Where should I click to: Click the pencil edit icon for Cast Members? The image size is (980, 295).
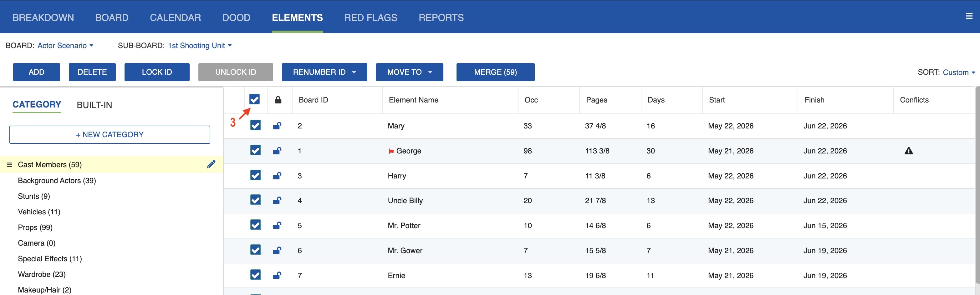(211, 164)
